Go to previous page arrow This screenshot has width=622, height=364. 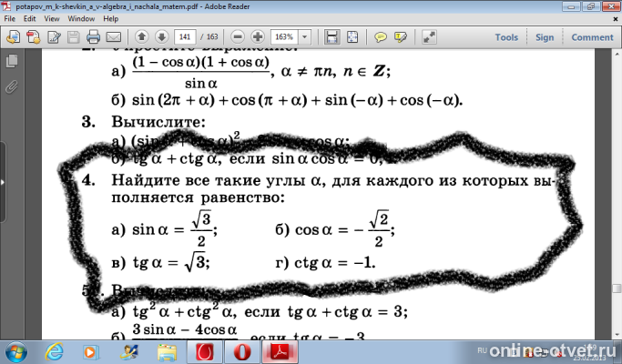coord(142,37)
